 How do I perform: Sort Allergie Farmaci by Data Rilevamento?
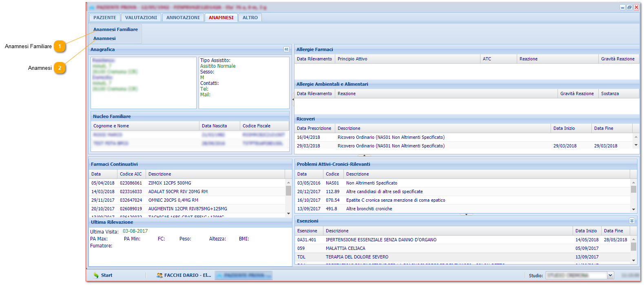[314, 59]
